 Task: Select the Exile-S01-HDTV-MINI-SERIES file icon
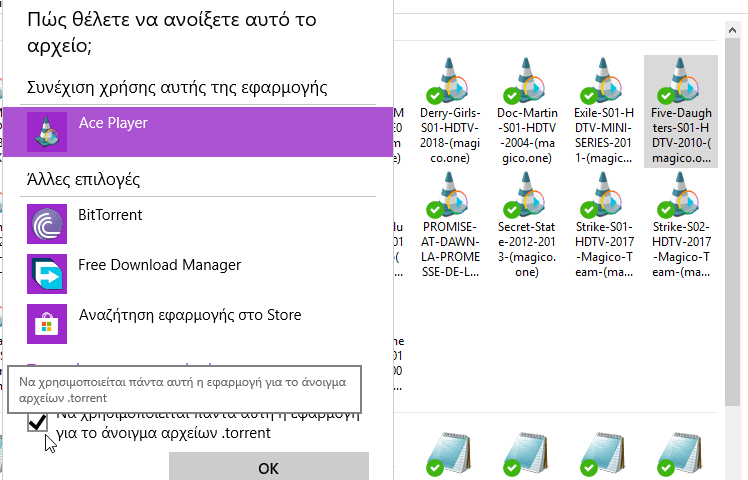[x=603, y=81]
